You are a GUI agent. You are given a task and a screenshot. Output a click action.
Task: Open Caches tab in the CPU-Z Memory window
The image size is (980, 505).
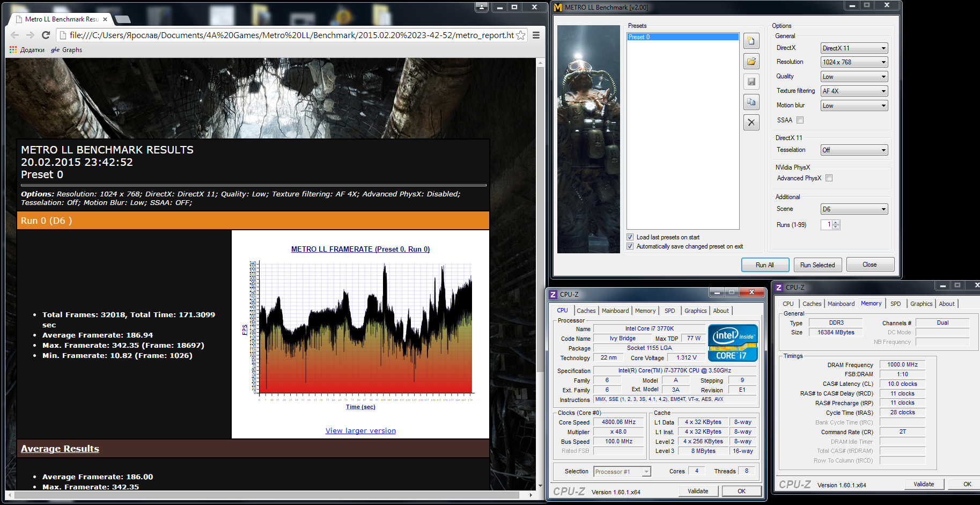812,304
